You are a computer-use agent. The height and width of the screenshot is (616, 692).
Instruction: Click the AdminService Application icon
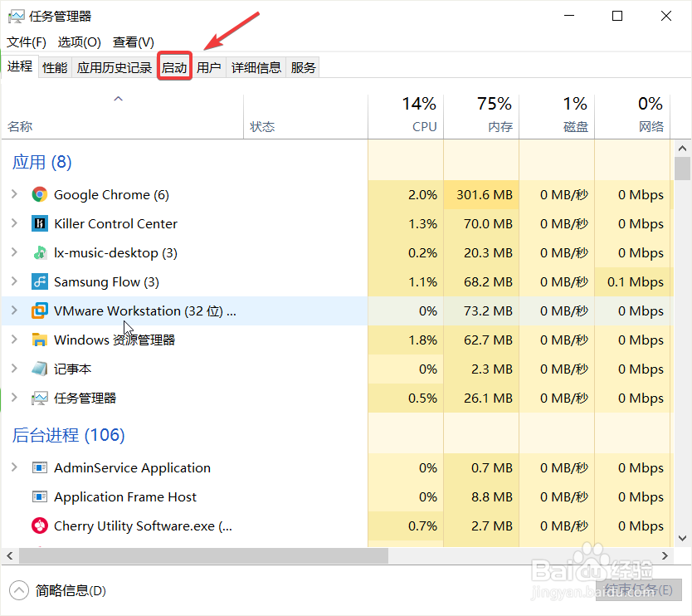tap(39, 467)
